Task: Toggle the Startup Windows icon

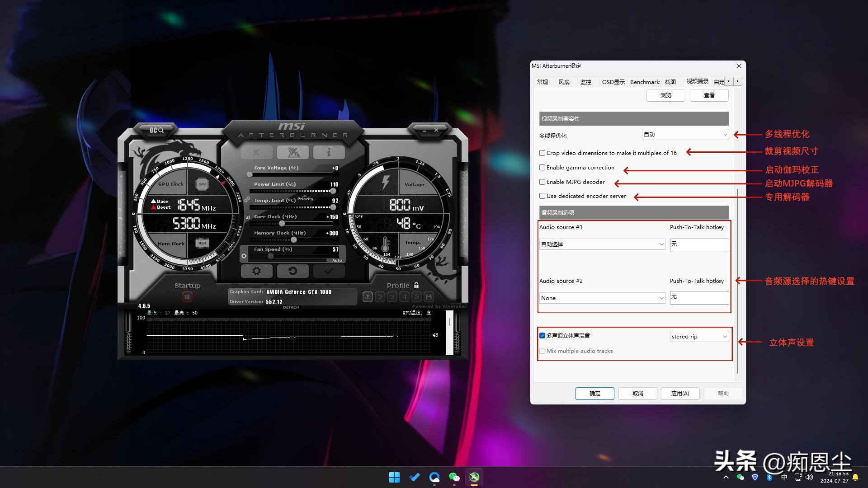Action: coord(187,297)
